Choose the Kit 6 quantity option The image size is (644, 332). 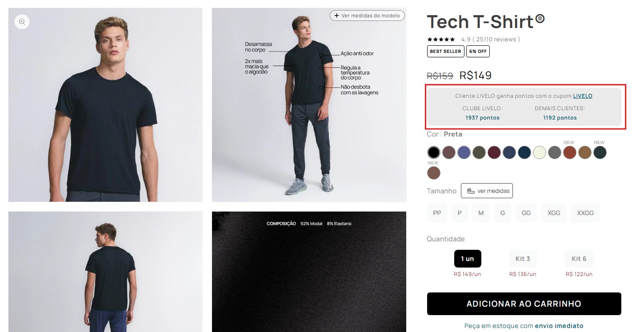coord(579,259)
